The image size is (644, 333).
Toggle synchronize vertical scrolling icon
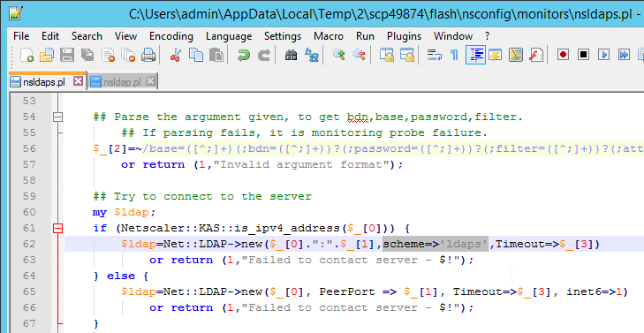(x=386, y=55)
